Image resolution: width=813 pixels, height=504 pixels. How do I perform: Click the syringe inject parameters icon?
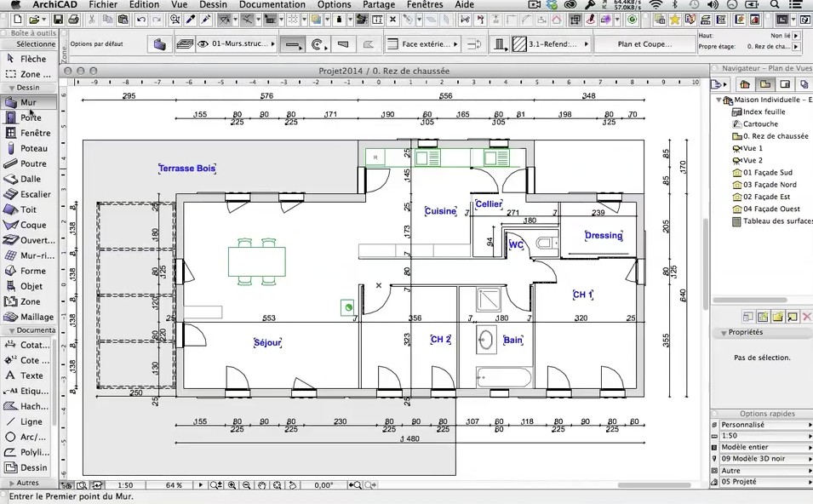tap(206, 20)
